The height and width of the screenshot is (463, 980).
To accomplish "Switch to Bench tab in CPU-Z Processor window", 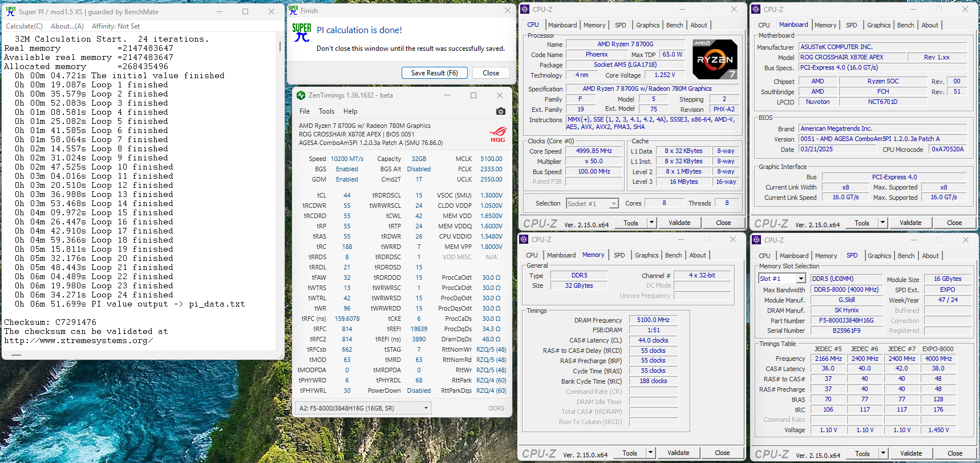I will coord(674,25).
